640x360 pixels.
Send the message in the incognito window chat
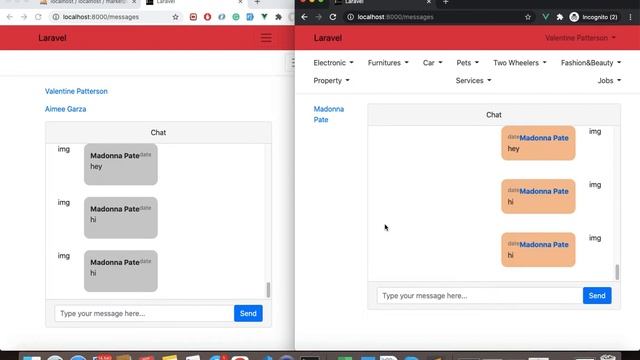click(597, 296)
